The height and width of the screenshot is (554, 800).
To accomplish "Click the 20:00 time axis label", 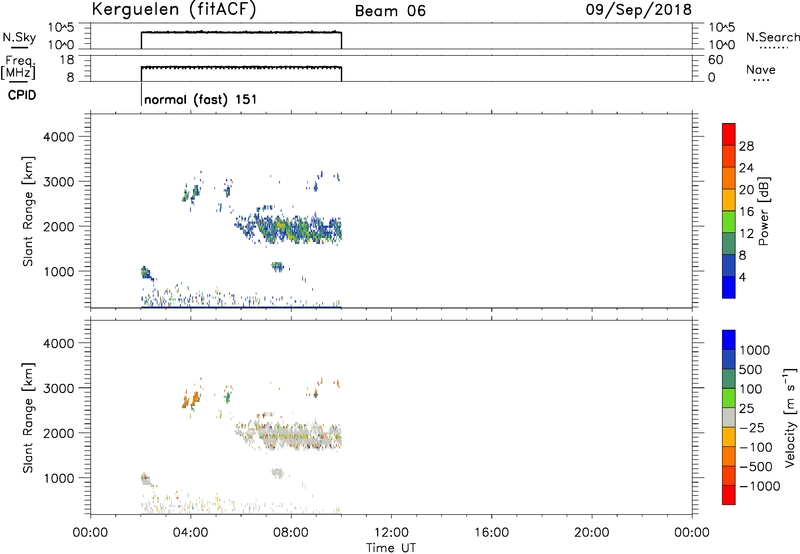I will [591, 533].
